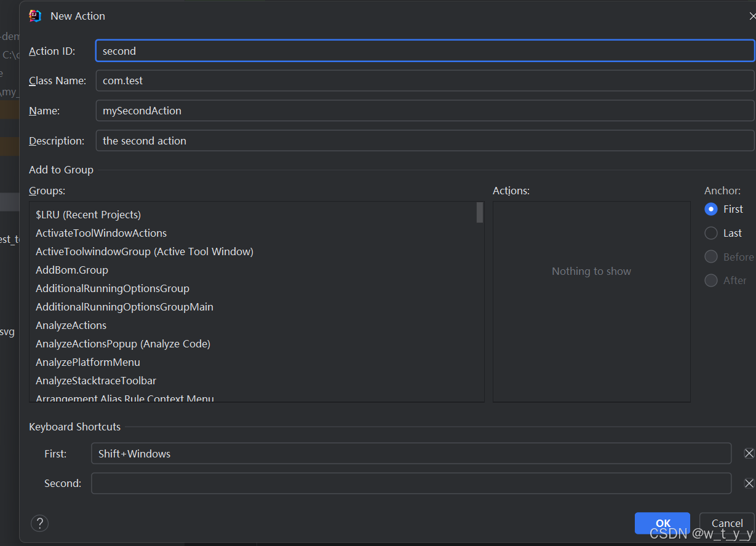The image size is (756, 546).
Task: Select the ActivateToolWindowActions group
Action: tap(101, 232)
